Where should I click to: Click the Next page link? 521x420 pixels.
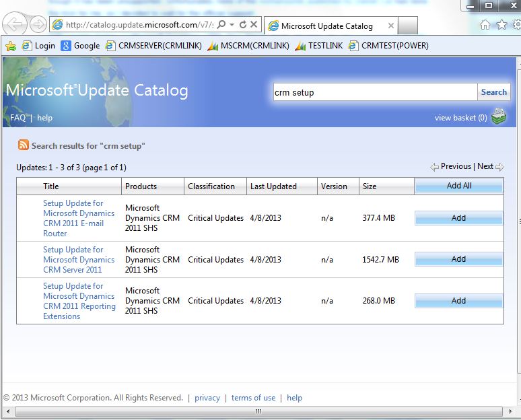pos(485,166)
